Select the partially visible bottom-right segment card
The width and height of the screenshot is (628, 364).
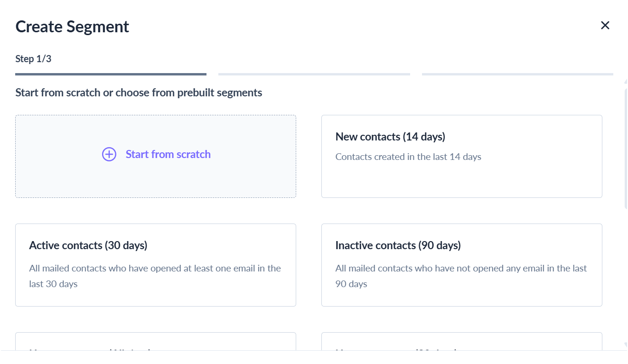[462, 341]
